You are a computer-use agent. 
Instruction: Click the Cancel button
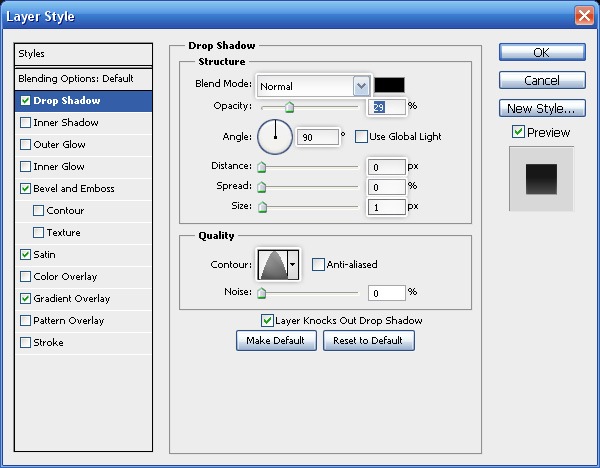pos(542,80)
